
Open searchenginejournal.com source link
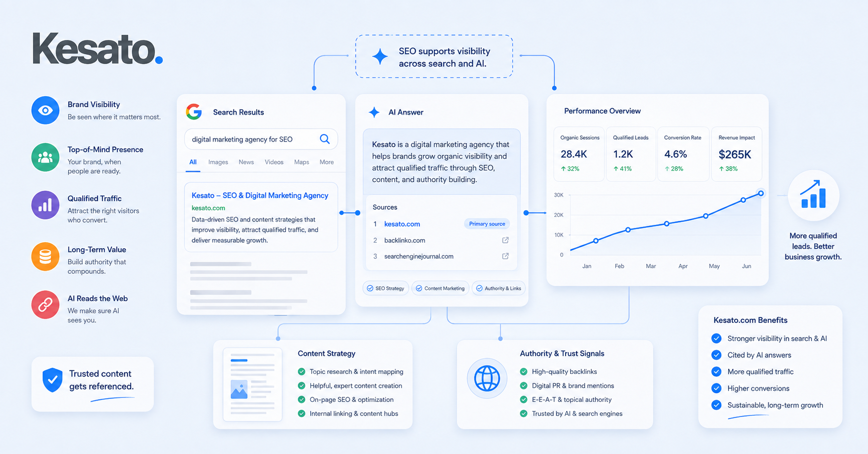pos(418,256)
